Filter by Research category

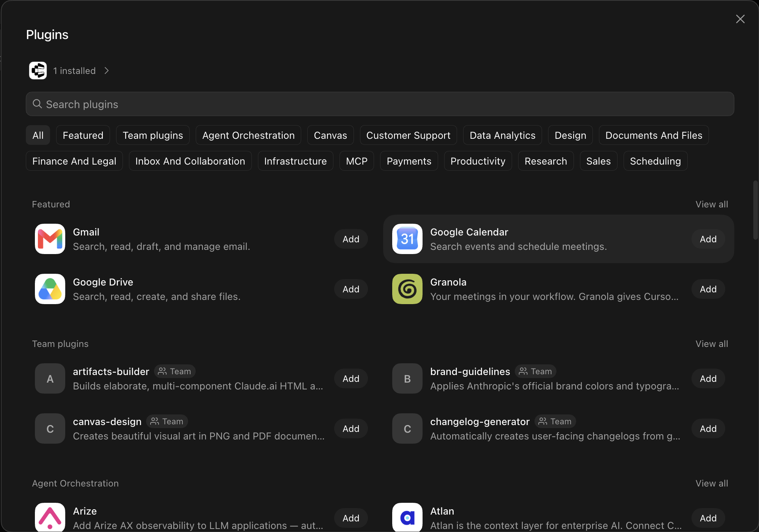[x=546, y=161]
